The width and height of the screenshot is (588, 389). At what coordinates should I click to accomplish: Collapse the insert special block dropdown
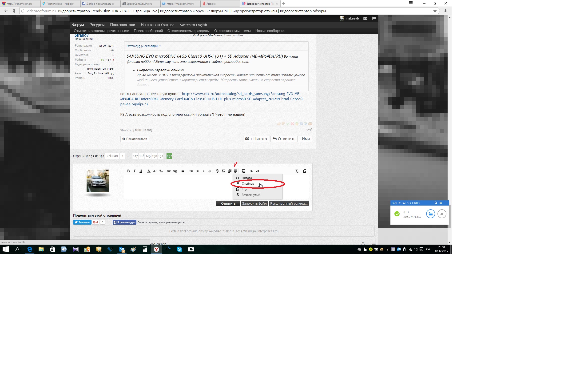pyautogui.click(x=235, y=171)
